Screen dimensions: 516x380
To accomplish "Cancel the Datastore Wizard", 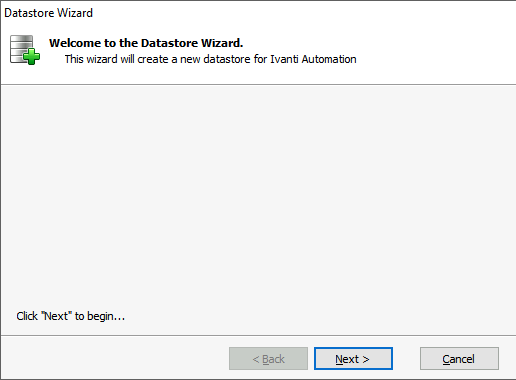I will [x=459, y=359].
